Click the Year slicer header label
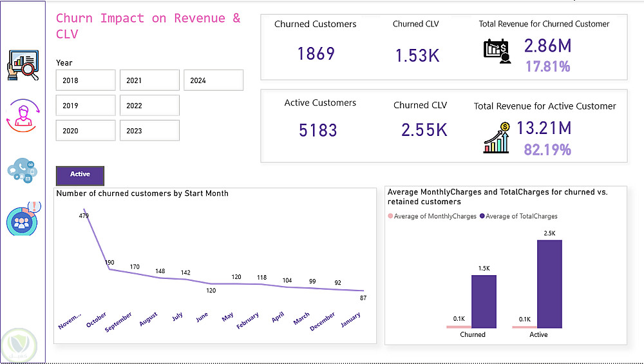This screenshot has height=364, width=644. point(64,63)
